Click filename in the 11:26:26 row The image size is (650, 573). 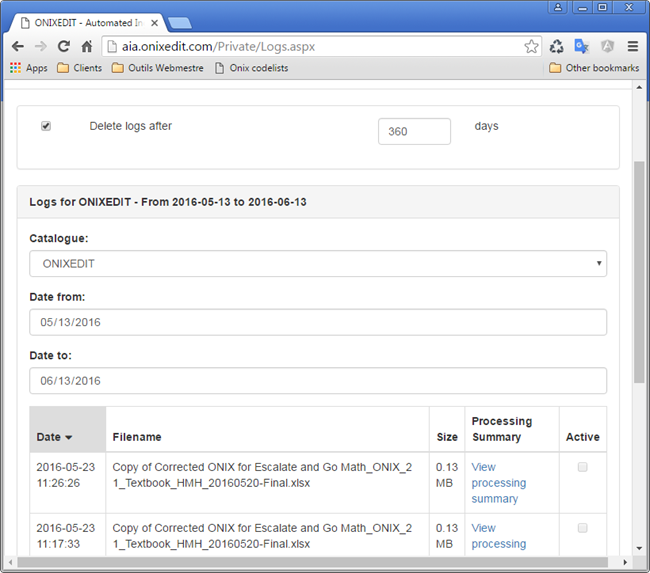pyautogui.click(x=262, y=475)
